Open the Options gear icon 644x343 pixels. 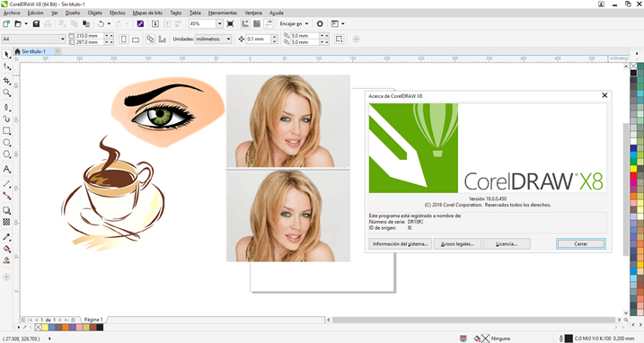pos(320,24)
